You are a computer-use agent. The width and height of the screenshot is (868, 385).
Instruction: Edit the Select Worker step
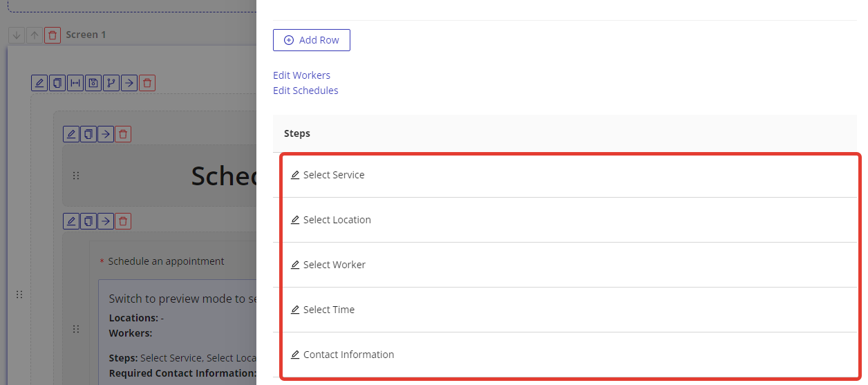click(295, 265)
